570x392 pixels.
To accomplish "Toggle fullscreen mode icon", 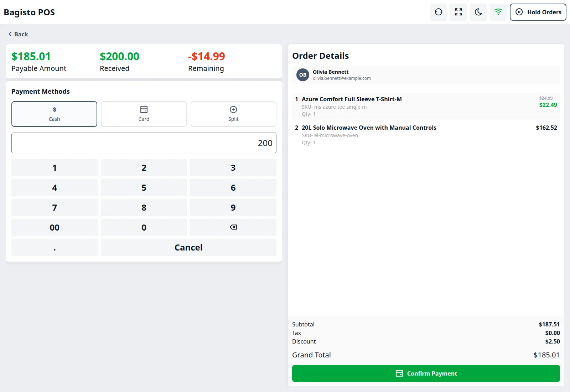I will pyautogui.click(x=458, y=12).
